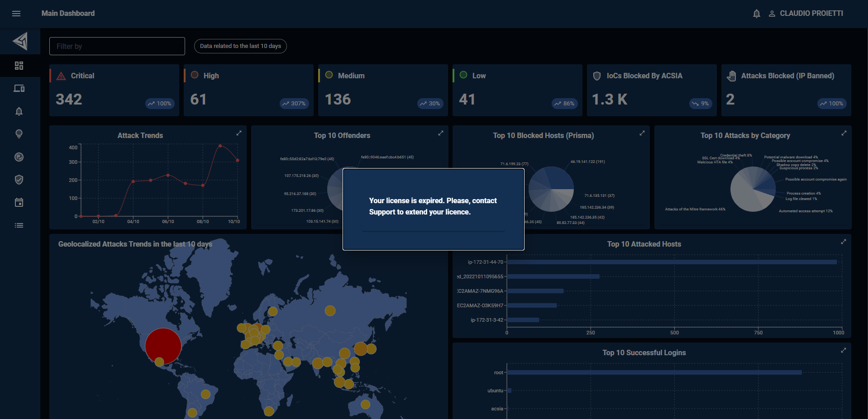Click the ACSIA paper plane logo
The width and height of the screenshot is (868, 419).
(x=20, y=41)
